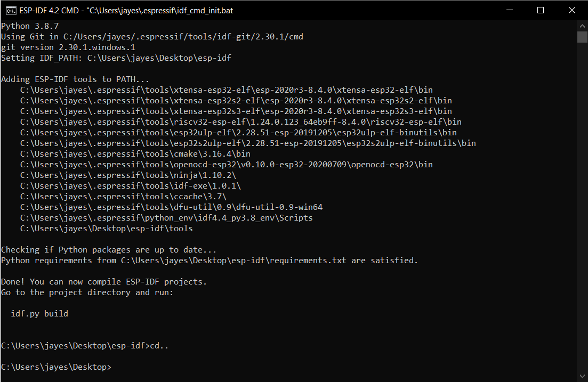Minimize the ESP-IDF CMD window
The width and height of the screenshot is (588, 382).
coord(509,10)
